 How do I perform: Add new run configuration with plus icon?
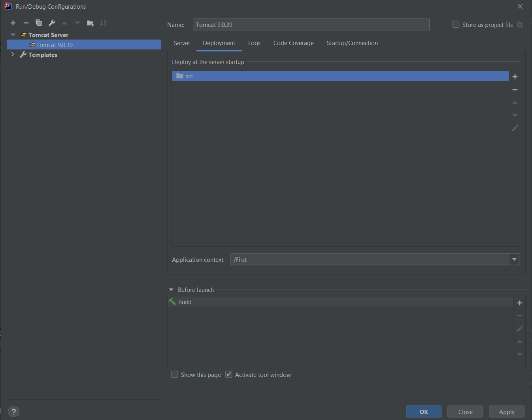(x=13, y=23)
